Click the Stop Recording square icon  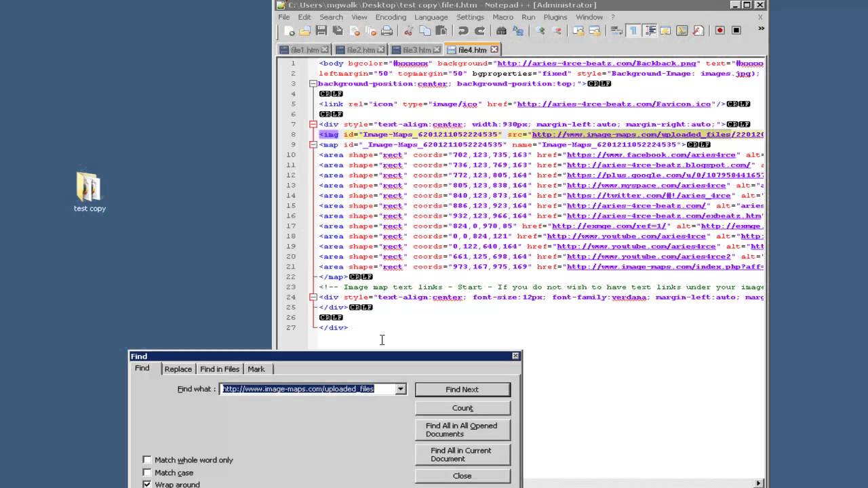736,30
